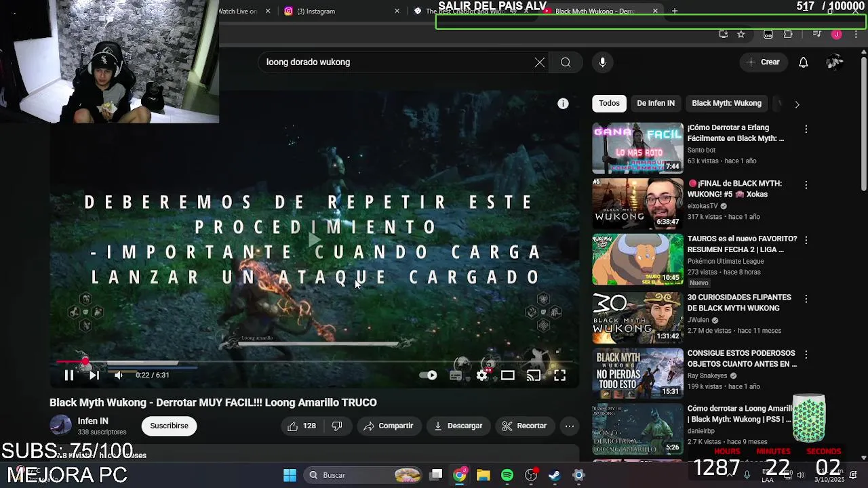Open options for Erlang video

pyautogui.click(x=806, y=129)
